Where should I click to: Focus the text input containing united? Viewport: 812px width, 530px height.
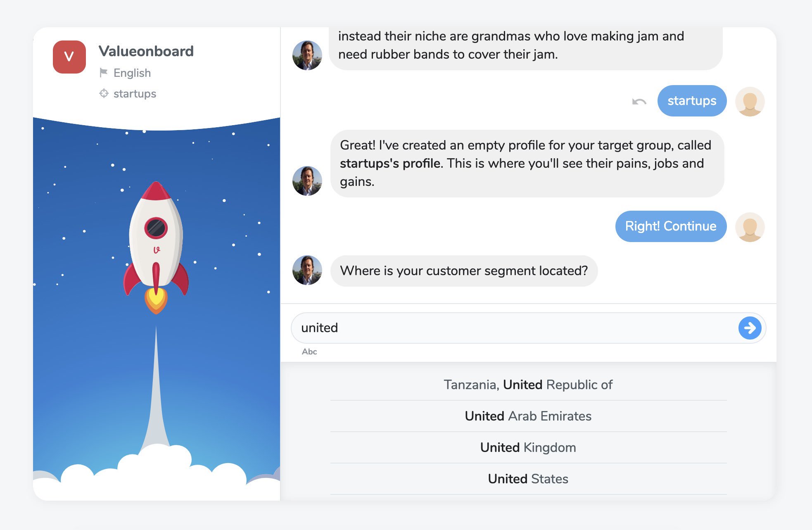pos(512,328)
